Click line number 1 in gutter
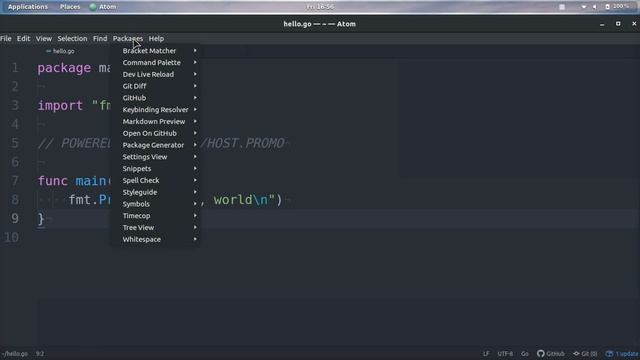This screenshot has width=640, height=360. coord(15,68)
